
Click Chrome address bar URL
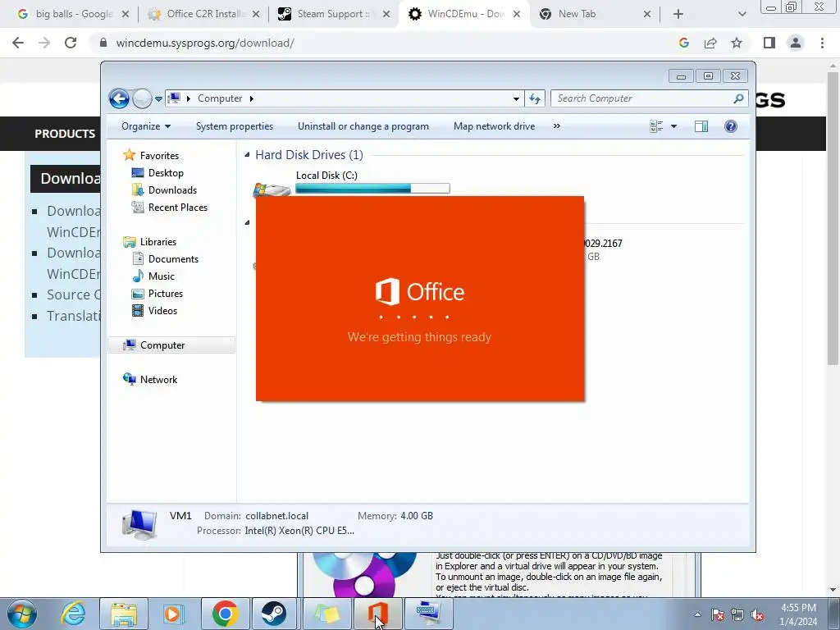tap(205, 43)
